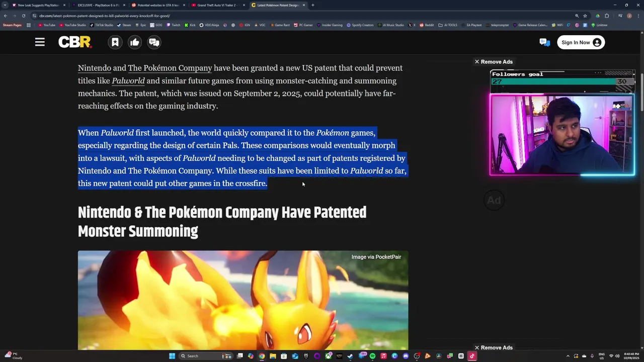Click the taskbar clock and date
Image resolution: width=644 pixels, height=362 pixels.
[x=631, y=356]
